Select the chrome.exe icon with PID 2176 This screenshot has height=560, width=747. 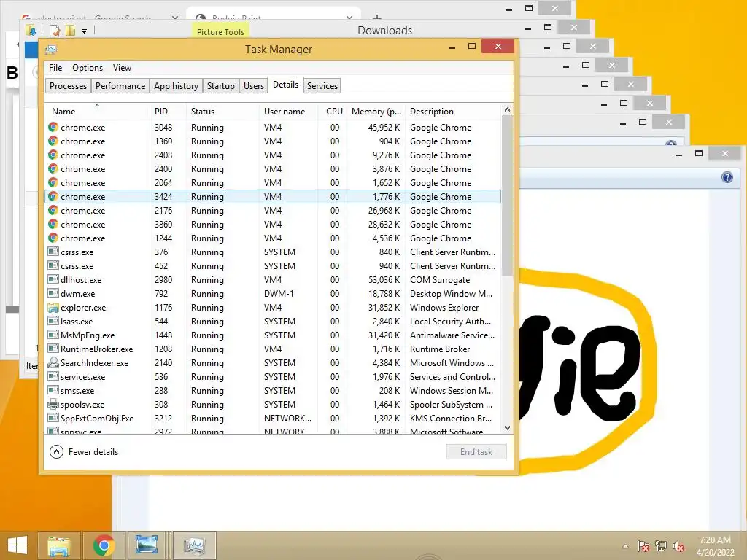tap(53, 210)
